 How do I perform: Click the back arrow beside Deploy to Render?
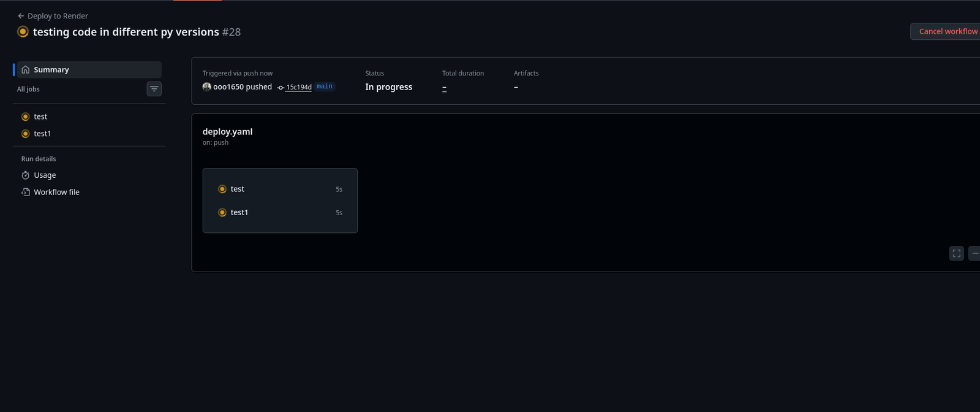coord(21,16)
